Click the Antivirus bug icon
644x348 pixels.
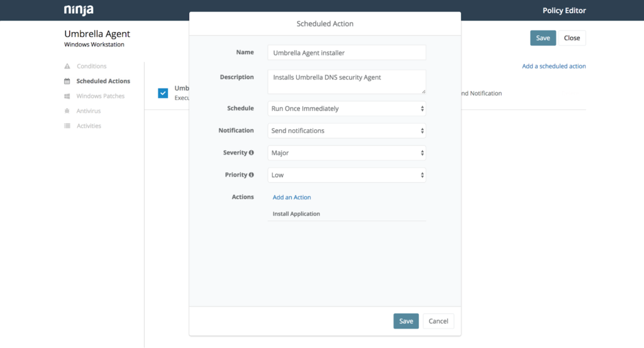pos(67,111)
